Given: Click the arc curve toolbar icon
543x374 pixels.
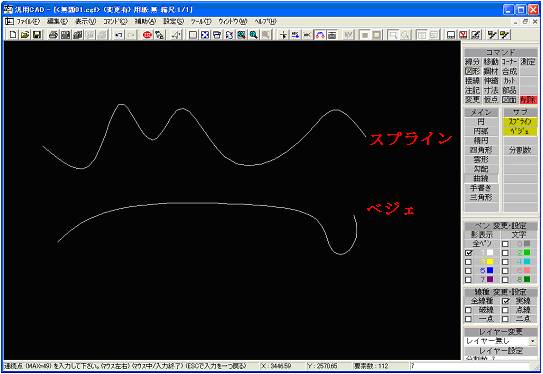Looking at the screenshot, I should (320, 35).
